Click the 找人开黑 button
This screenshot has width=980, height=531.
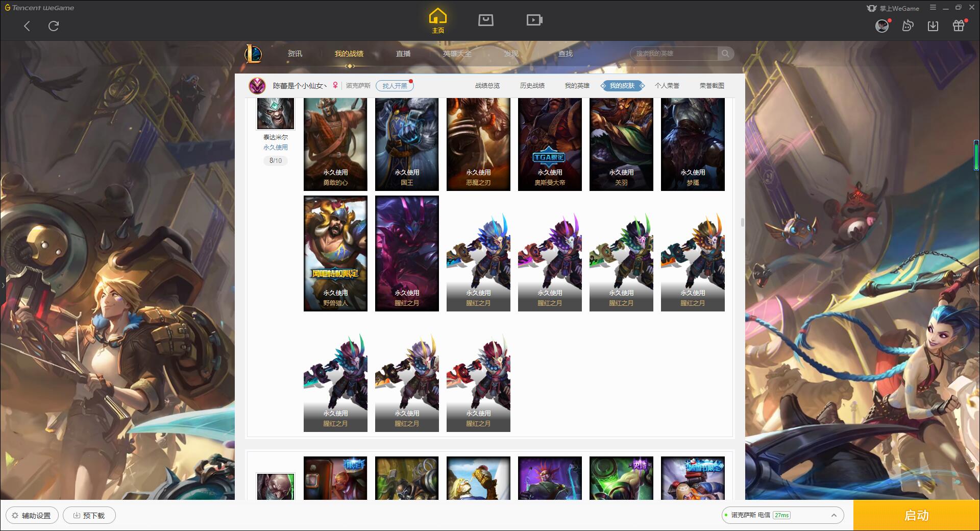coord(395,86)
